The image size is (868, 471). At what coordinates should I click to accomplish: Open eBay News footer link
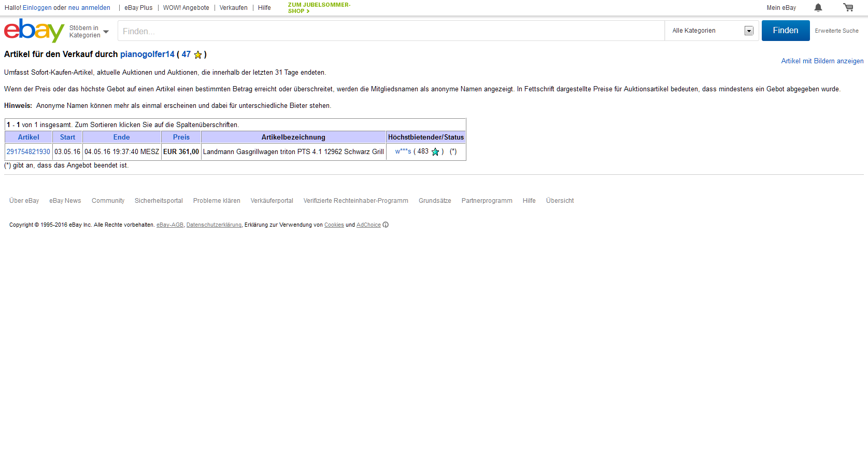[x=65, y=201]
